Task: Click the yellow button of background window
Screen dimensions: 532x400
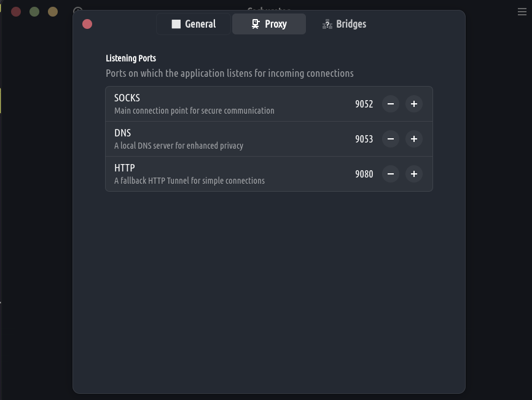Action: pyautogui.click(x=53, y=12)
